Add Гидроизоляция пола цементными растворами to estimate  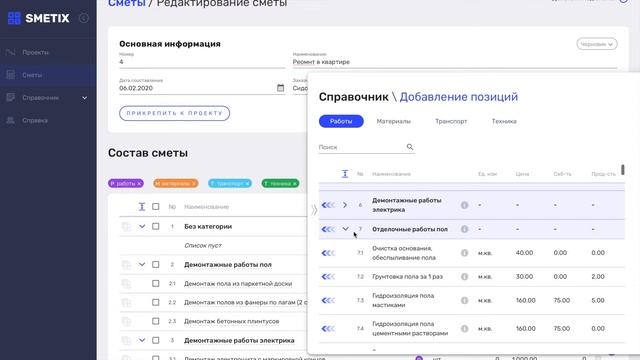tap(328, 329)
